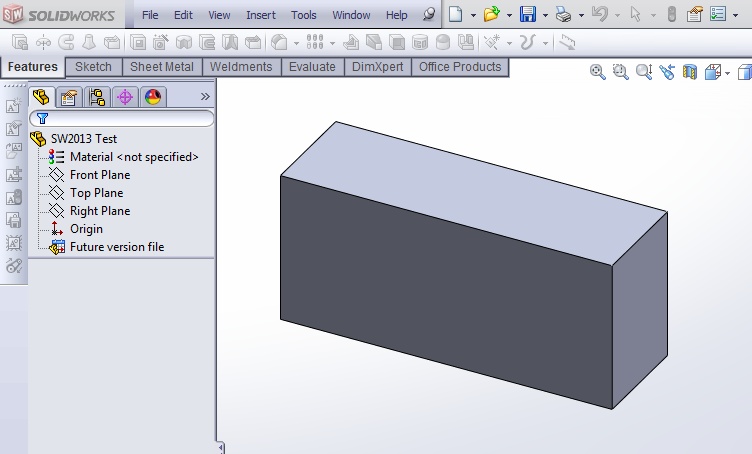Click the Zoom In/Out magnifier with arrows

[644, 72]
